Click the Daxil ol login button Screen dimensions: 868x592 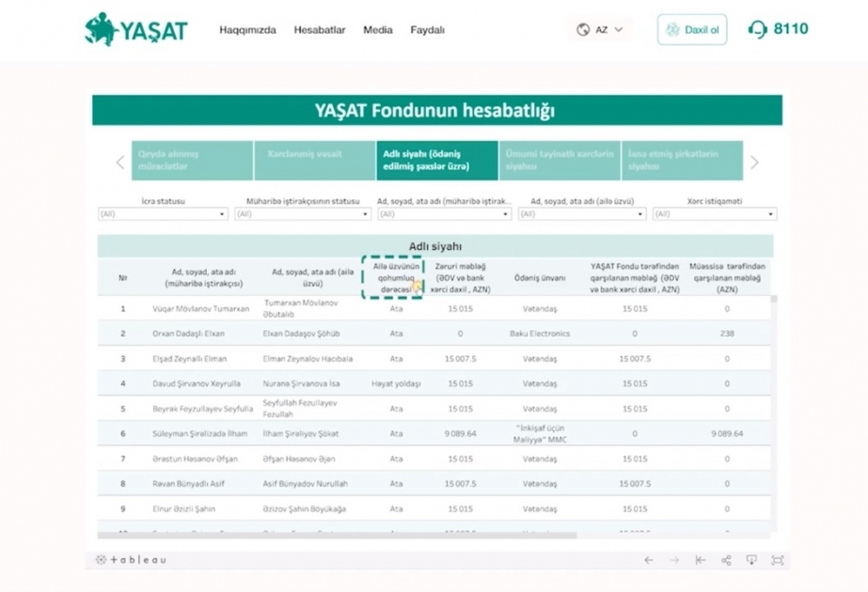pyautogui.click(x=692, y=30)
